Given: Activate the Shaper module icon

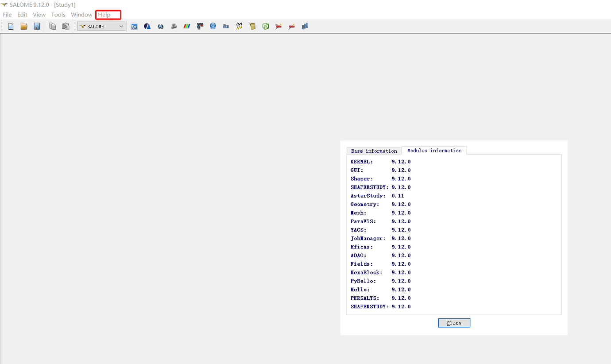Looking at the screenshot, I should point(134,26).
